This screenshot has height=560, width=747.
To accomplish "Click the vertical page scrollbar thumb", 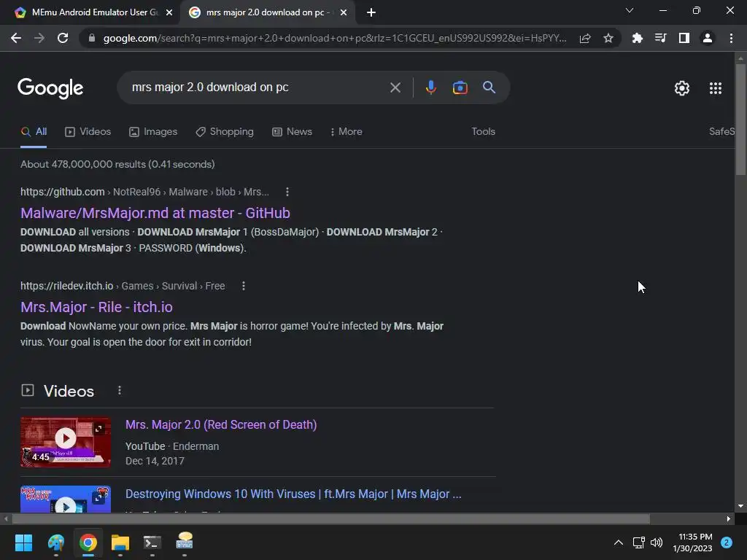I will click(x=740, y=119).
